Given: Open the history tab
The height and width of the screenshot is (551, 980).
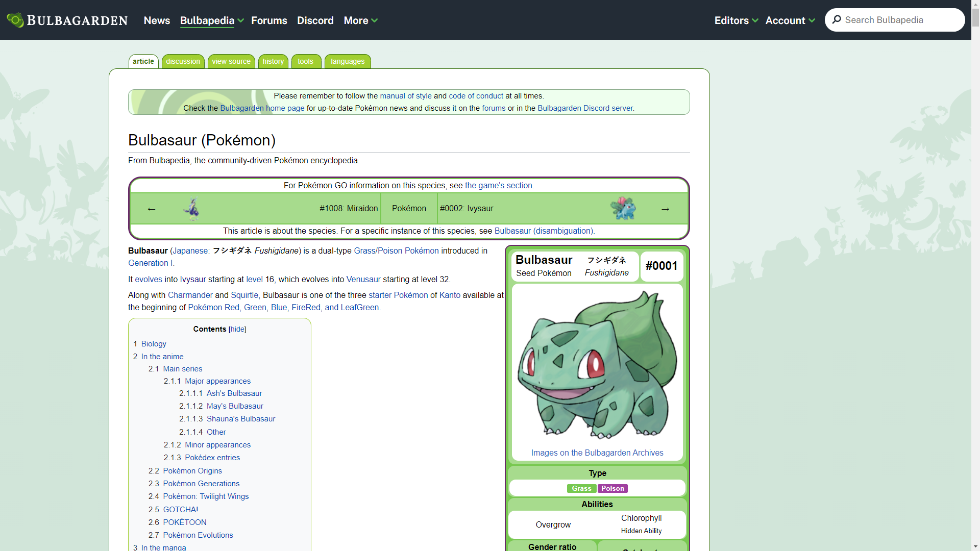Looking at the screenshot, I should click(273, 61).
